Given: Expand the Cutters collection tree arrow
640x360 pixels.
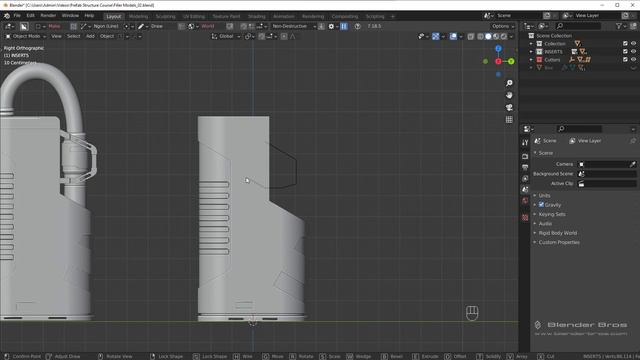Looking at the screenshot, I should [x=531, y=60].
